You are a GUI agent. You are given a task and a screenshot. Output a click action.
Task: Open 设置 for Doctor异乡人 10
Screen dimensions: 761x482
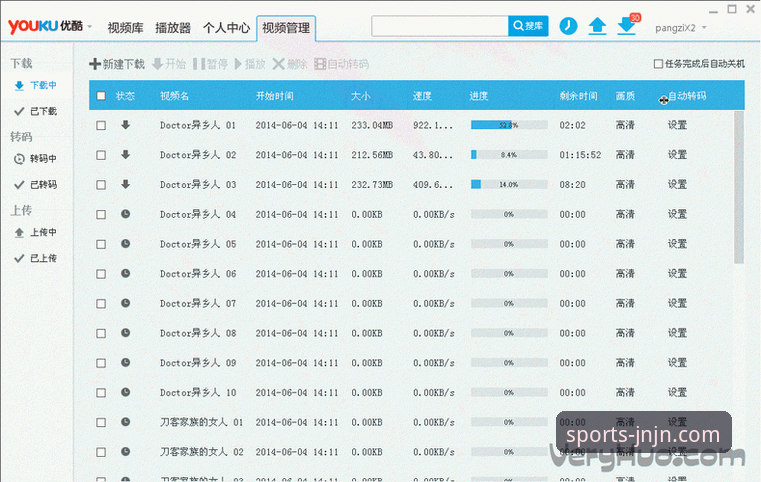677,392
